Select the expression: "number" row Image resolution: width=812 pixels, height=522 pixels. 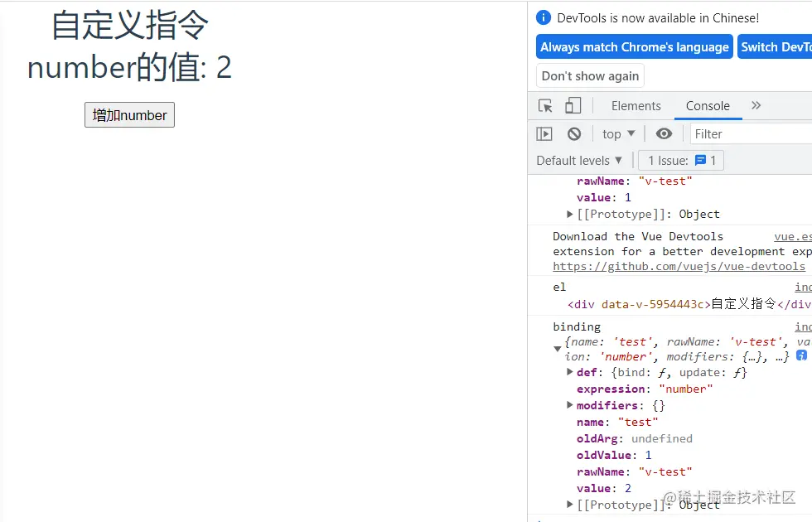(x=645, y=389)
